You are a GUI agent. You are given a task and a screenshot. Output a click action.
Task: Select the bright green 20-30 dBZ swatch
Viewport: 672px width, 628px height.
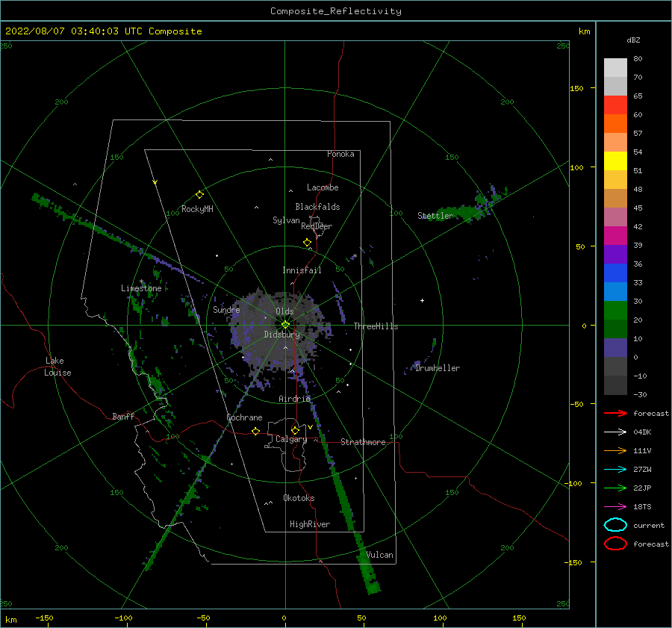pyautogui.click(x=615, y=311)
